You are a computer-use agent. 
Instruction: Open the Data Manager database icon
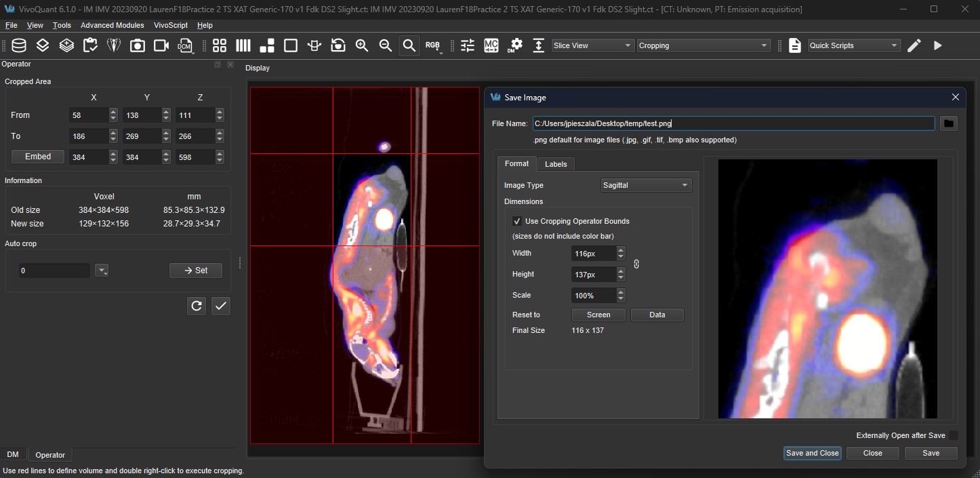[19, 45]
